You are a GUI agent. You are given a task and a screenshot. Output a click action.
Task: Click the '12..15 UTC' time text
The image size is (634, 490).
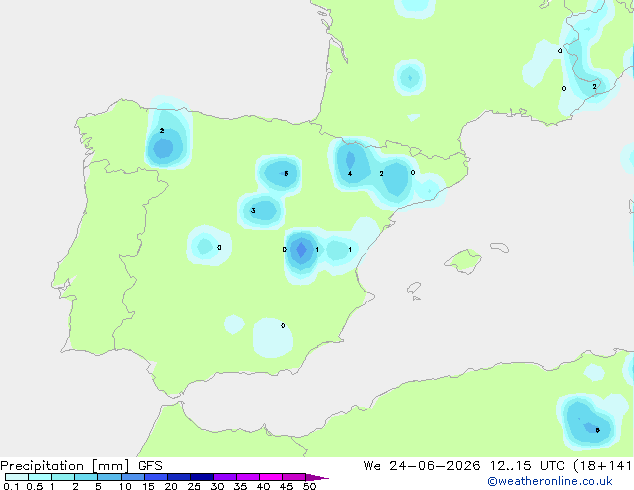pos(527,466)
